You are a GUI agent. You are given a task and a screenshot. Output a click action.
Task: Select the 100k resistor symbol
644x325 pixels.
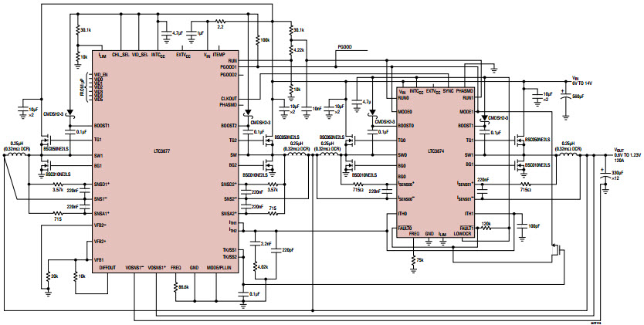click(x=258, y=39)
